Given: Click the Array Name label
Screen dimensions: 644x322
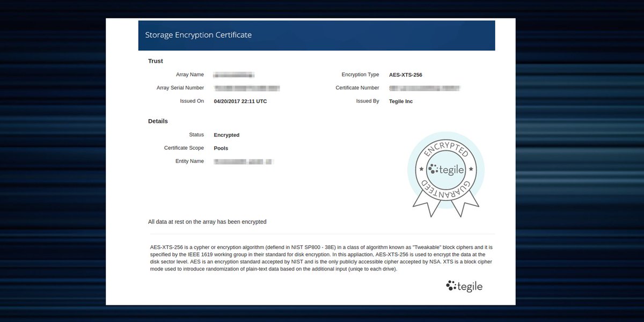Looking at the screenshot, I should click(x=190, y=75).
